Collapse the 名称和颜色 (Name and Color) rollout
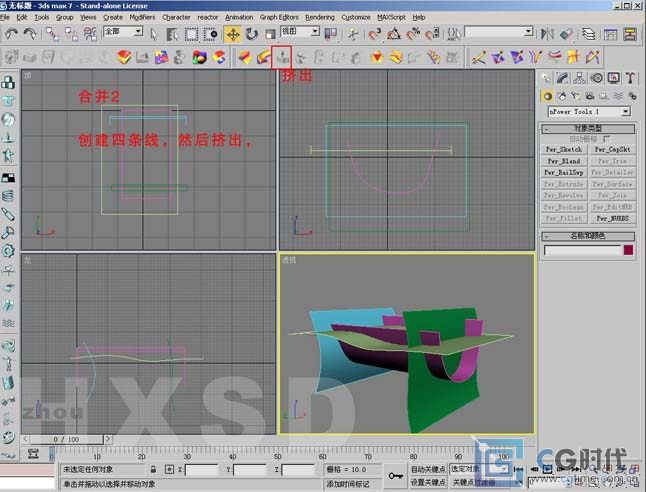This screenshot has height=492, width=646. [588, 236]
